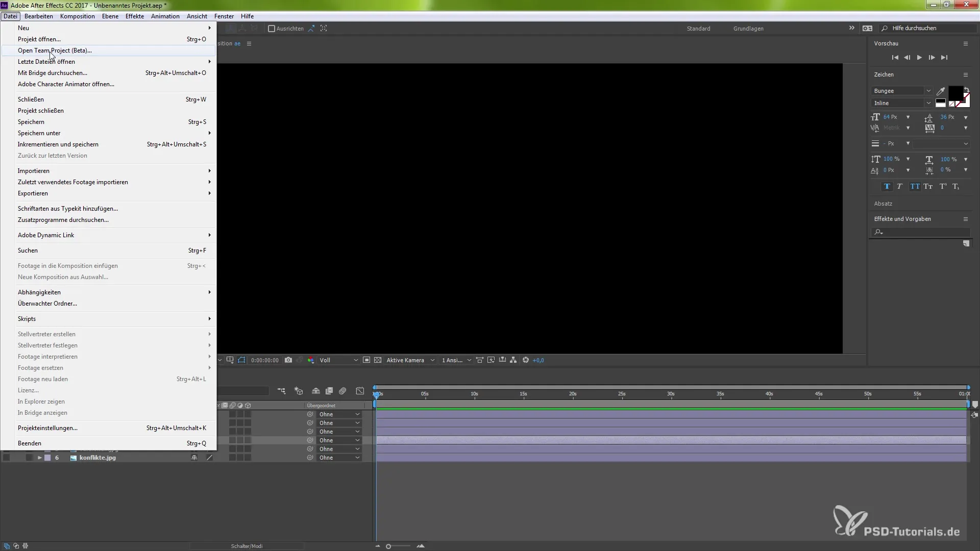Screen dimensions: 980x551
Task: Open Effekte und Vorgaben panel menu
Action: 966,219
